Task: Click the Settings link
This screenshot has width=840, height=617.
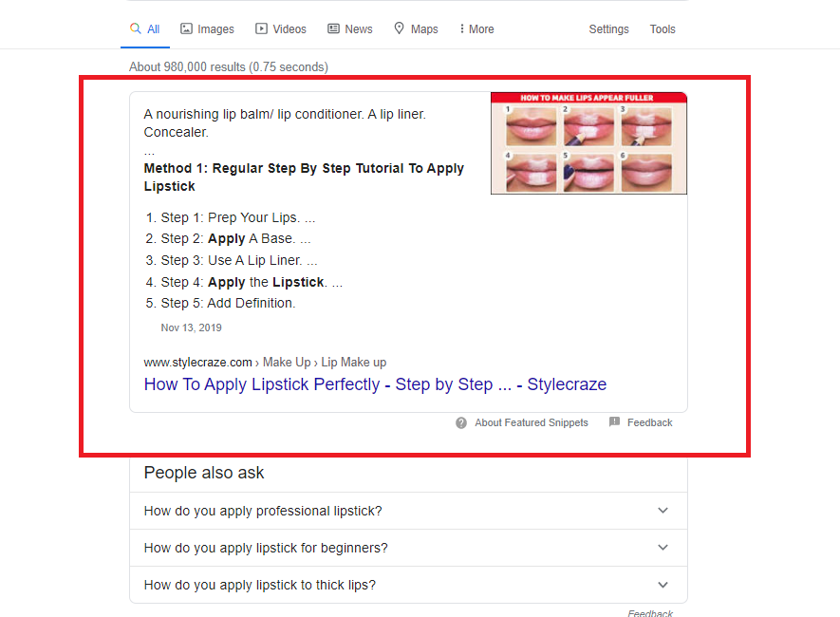Action: [x=608, y=28]
